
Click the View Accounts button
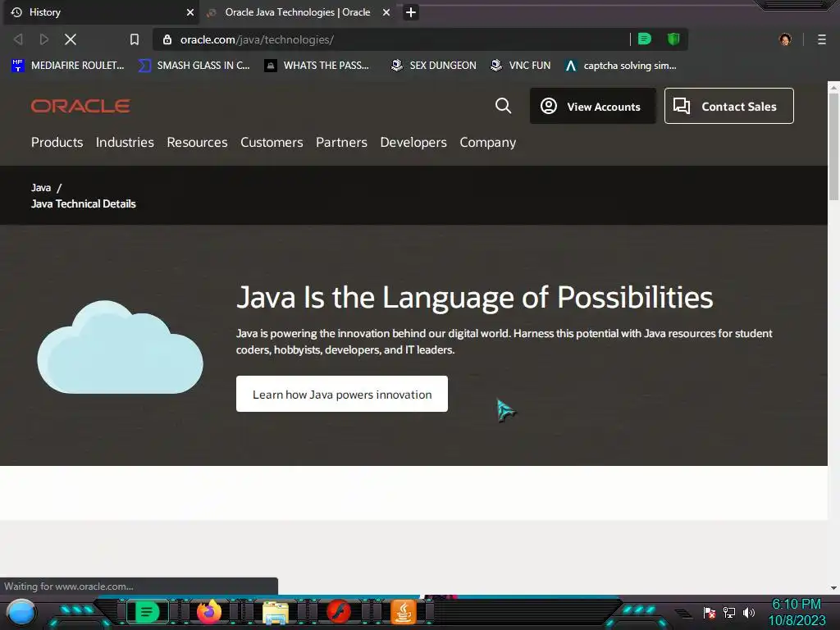pos(592,106)
